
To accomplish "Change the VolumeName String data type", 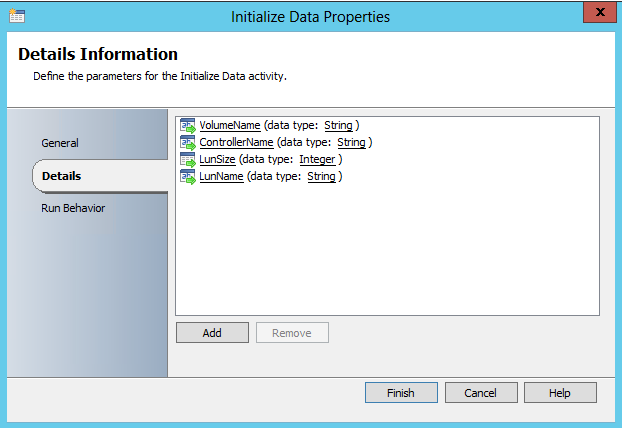I will point(338,125).
